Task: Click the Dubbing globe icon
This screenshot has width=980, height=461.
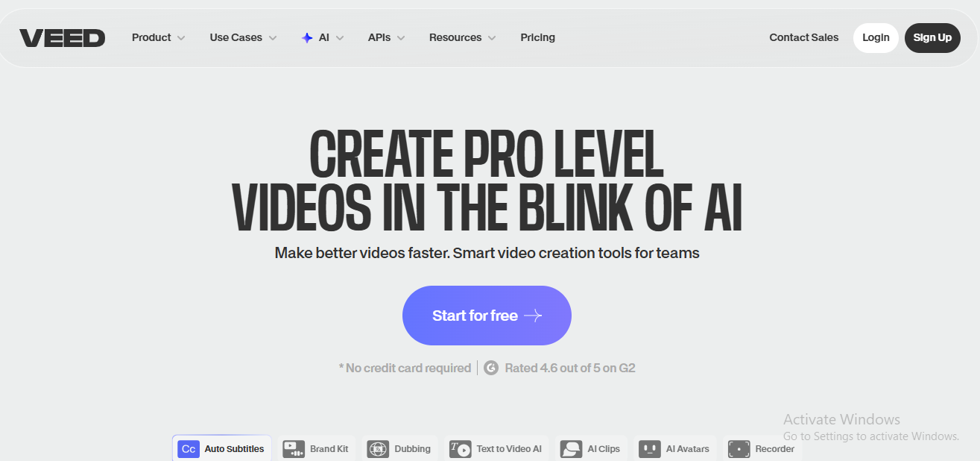Action: (378, 449)
